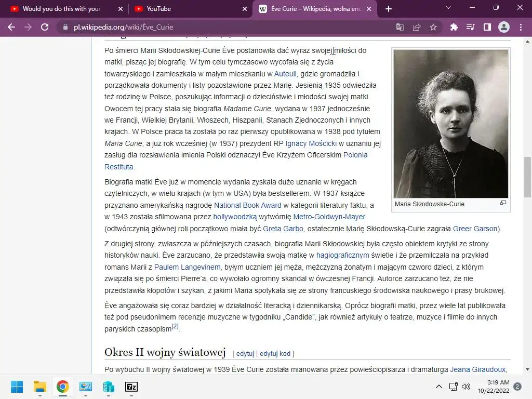Open the Chrome profile avatar
The image size is (532, 399).
click(504, 27)
